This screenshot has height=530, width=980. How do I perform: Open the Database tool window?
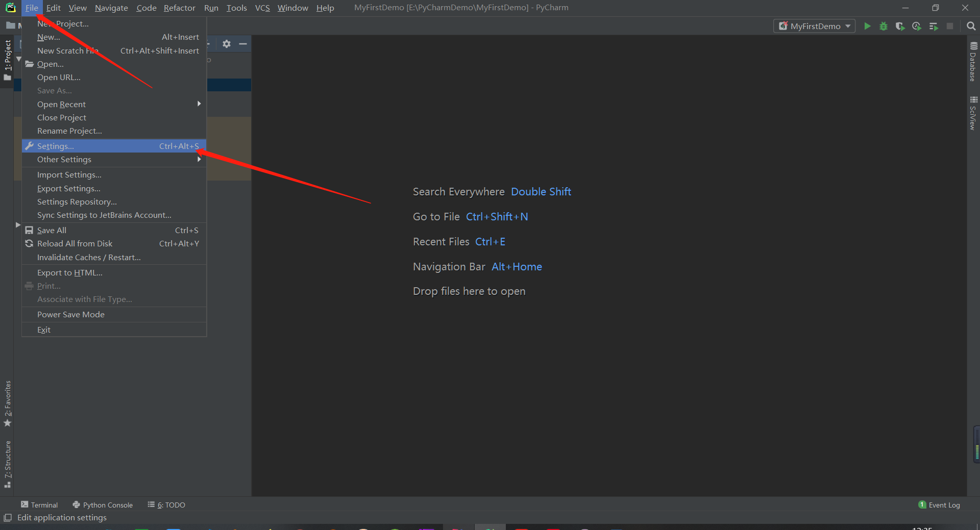tap(973, 61)
